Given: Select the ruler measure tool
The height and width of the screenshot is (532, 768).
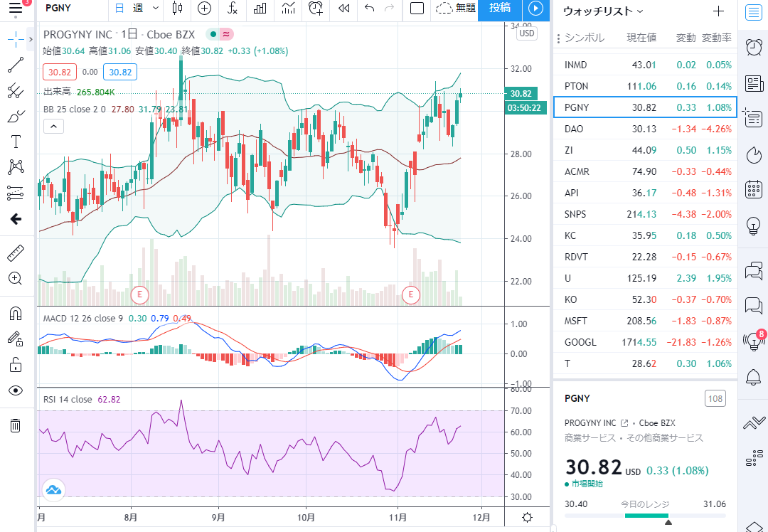Looking at the screenshot, I should point(16,253).
